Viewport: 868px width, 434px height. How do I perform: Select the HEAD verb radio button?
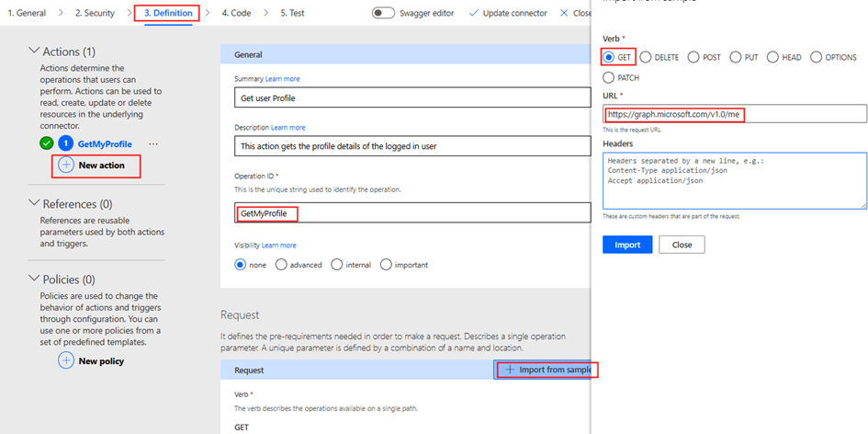click(x=772, y=57)
